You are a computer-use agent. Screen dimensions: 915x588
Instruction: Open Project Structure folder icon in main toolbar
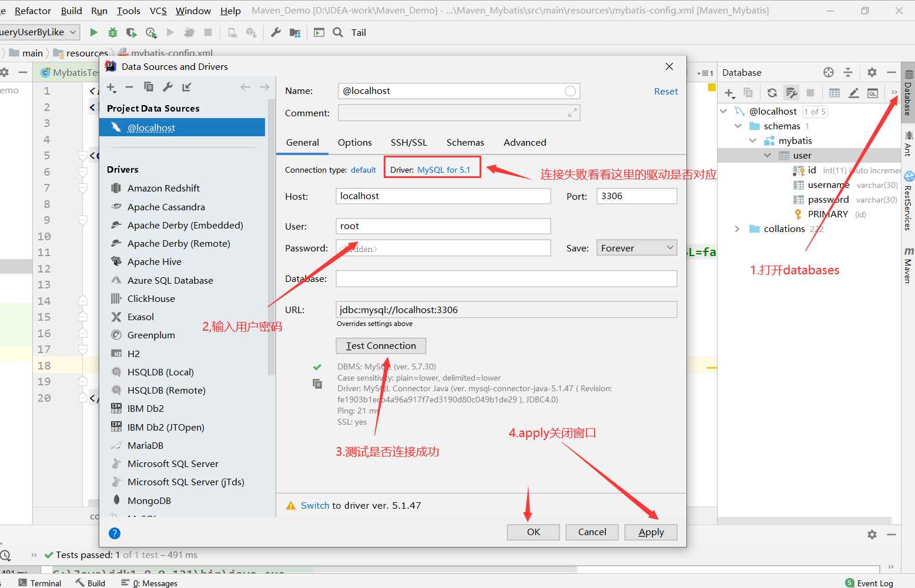coord(295,32)
